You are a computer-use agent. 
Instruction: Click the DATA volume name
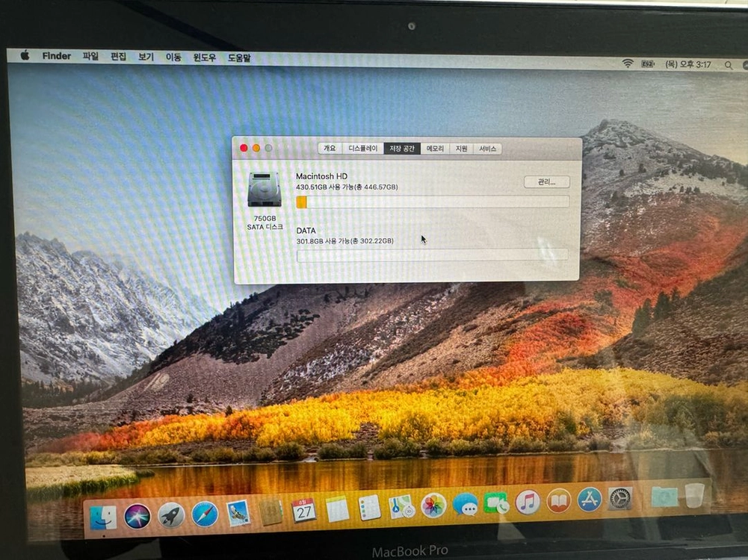coord(306,231)
